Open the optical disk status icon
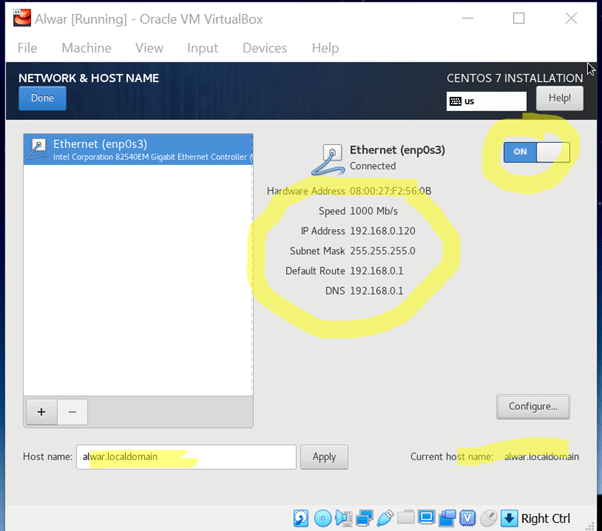 click(322, 518)
